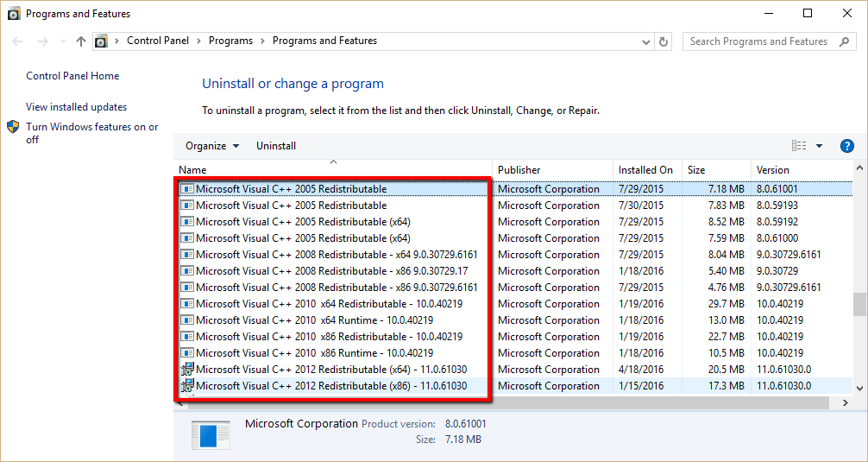Screen dimensions: 868x462
Task: Click the Back navigation arrow
Action: pos(17,41)
